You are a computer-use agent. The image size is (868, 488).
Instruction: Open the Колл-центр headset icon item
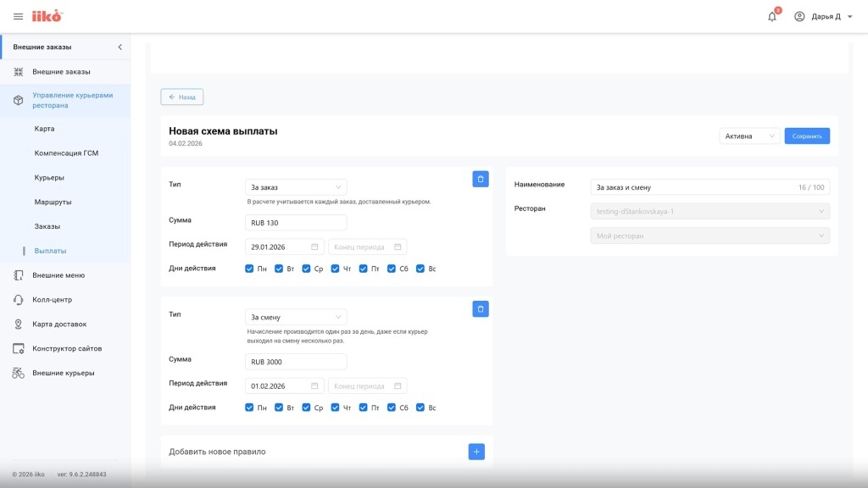click(19, 299)
